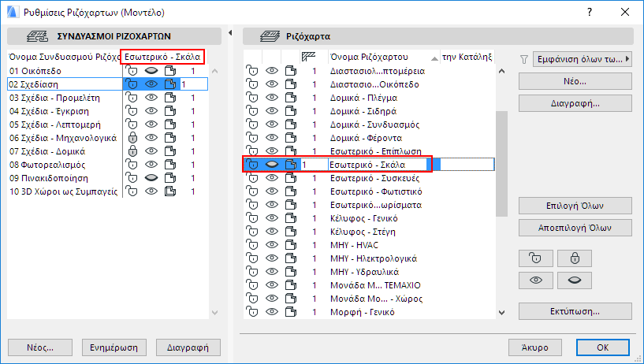Click the lock icon for 06 Σχέδια - Μηχανολογικά

coord(132,138)
